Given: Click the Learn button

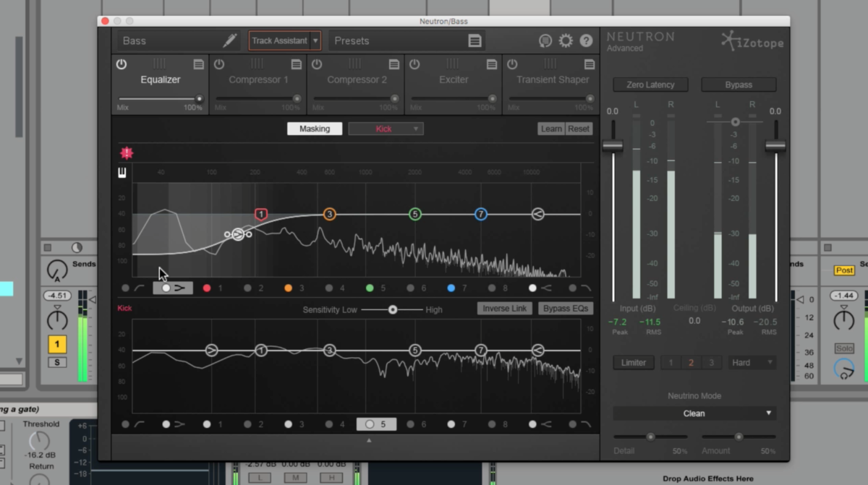Looking at the screenshot, I should pos(551,129).
